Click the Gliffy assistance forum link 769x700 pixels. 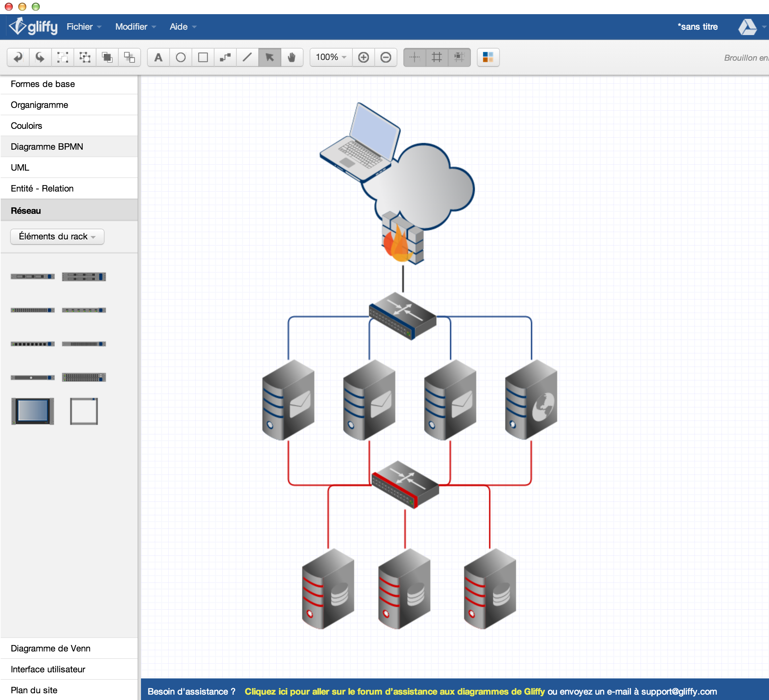pyautogui.click(x=394, y=691)
